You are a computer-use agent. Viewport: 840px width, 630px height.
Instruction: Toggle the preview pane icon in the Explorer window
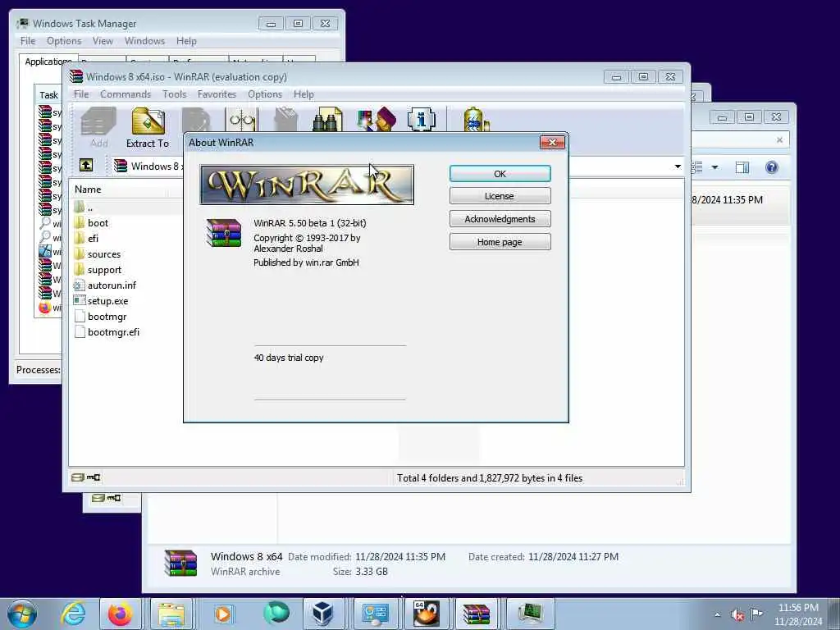(x=742, y=167)
